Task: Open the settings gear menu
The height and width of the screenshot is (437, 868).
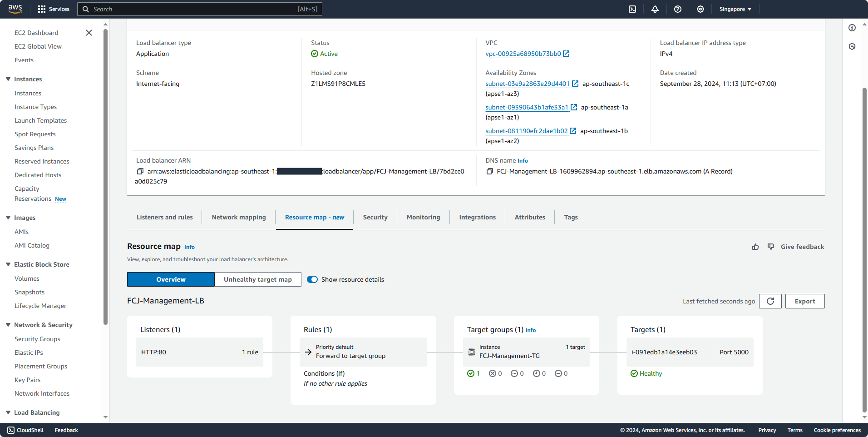Action: 700,9
